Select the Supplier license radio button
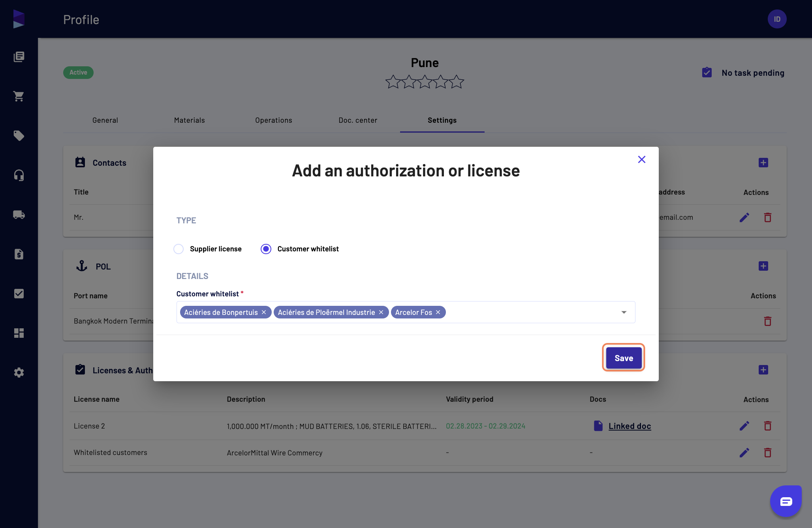 coord(179,249)
